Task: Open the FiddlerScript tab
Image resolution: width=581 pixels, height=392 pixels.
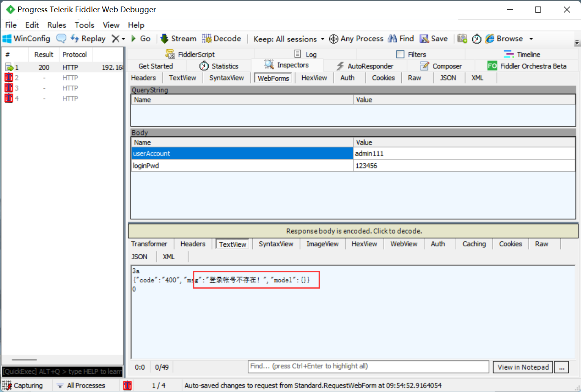Action: (190, 54)
